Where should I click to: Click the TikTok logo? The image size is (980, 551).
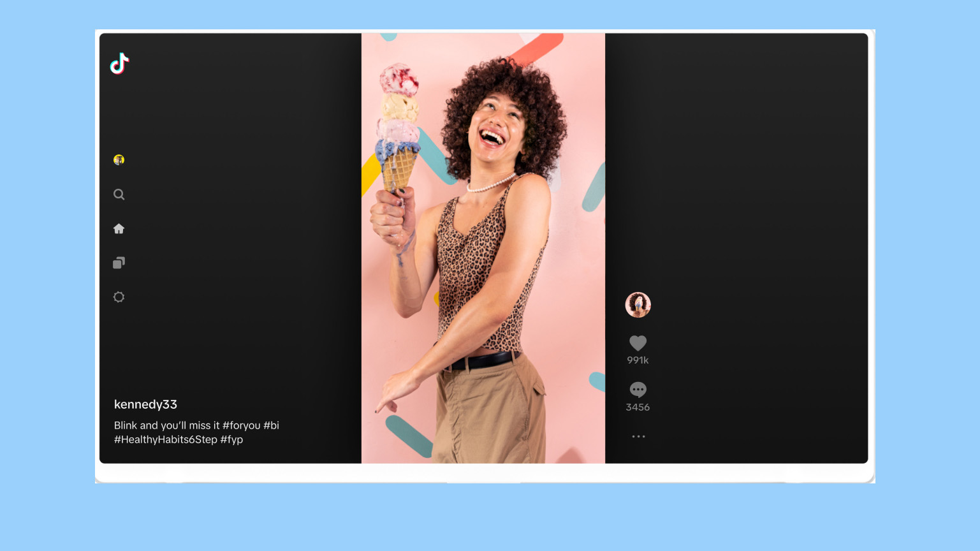click(x=119, y=64)
